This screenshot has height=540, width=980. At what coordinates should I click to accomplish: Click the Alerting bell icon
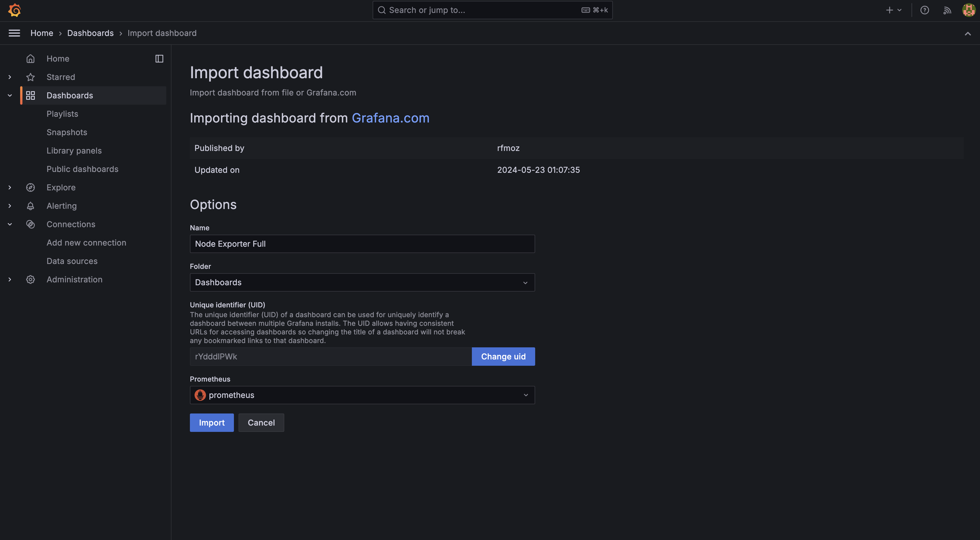point(30,206)
